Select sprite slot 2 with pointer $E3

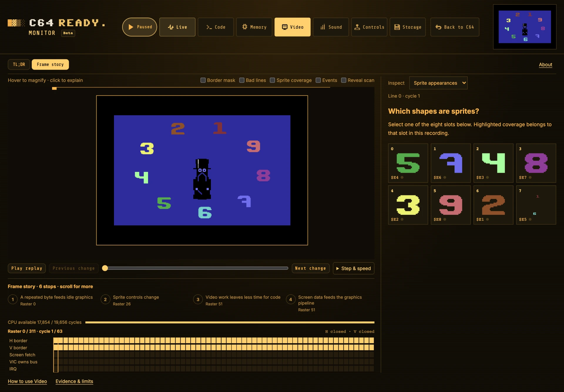pos(493,163)
